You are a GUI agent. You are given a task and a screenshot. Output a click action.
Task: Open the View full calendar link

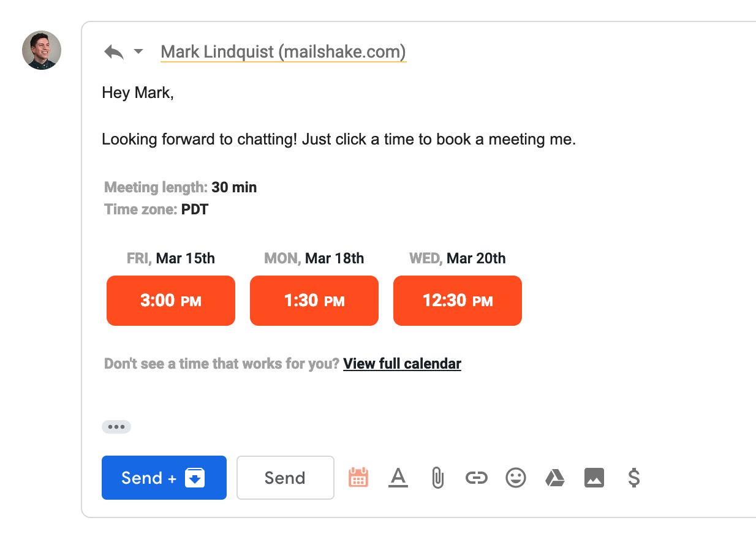click(x=402, y=364)
